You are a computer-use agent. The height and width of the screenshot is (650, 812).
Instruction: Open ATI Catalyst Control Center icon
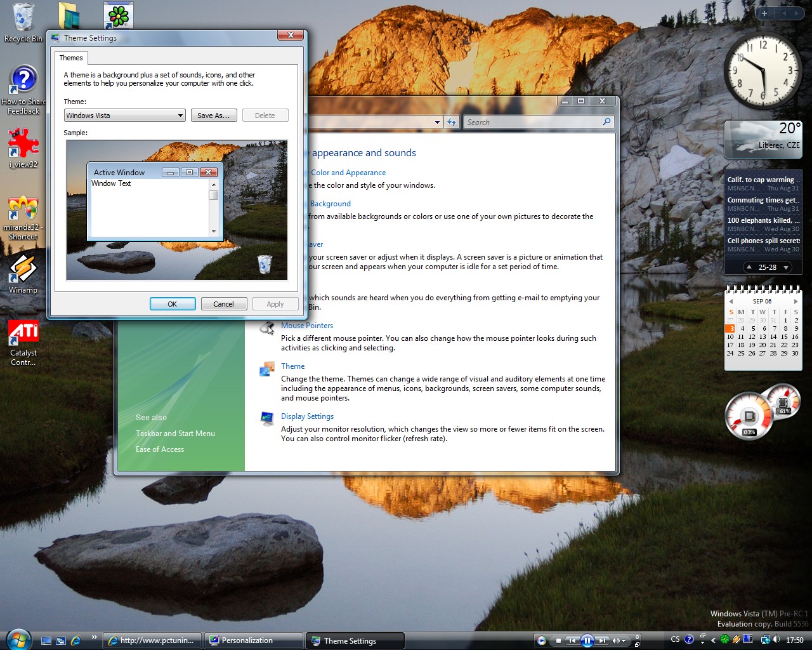23,343
